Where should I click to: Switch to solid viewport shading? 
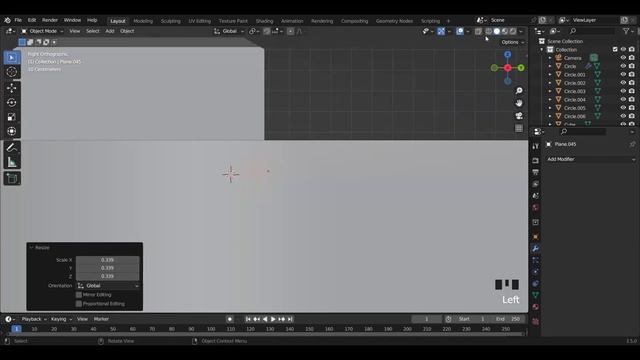point(497,31)
